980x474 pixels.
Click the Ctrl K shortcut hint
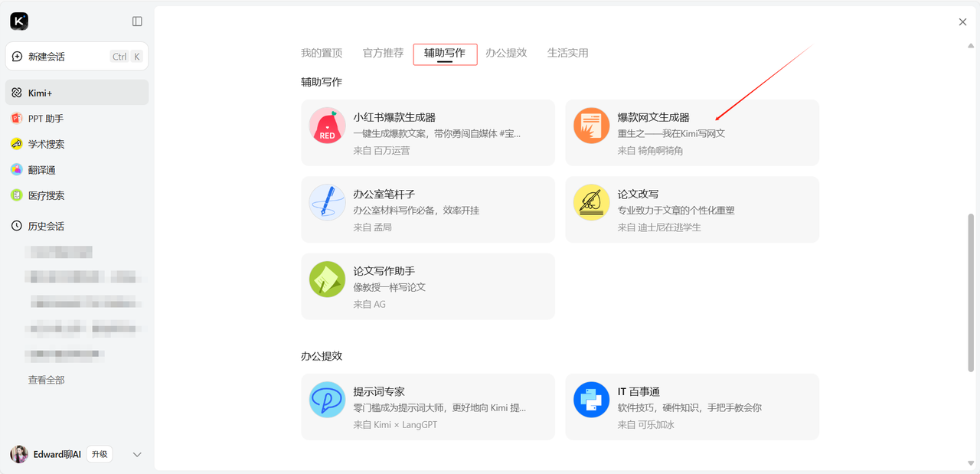coord(127,57)
